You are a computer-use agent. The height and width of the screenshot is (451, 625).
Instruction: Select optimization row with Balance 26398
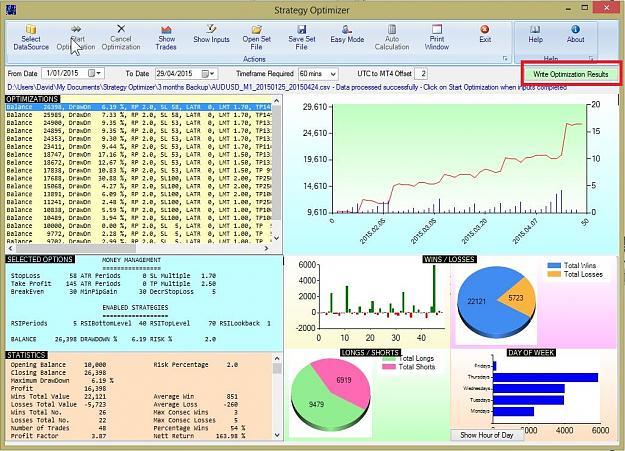[x=138, y=107]
